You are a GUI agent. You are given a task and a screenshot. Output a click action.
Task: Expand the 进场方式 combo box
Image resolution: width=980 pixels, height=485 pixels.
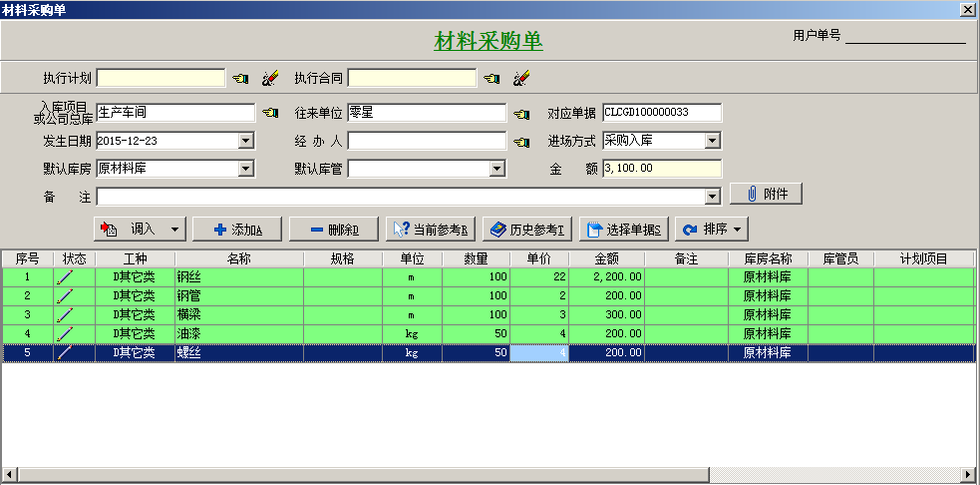[712, 141]
